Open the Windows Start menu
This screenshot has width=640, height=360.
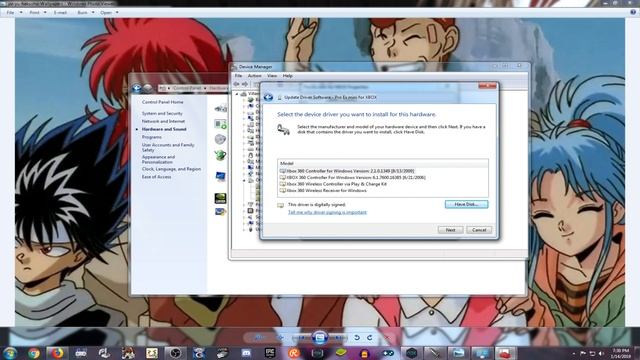coord(10,353)
